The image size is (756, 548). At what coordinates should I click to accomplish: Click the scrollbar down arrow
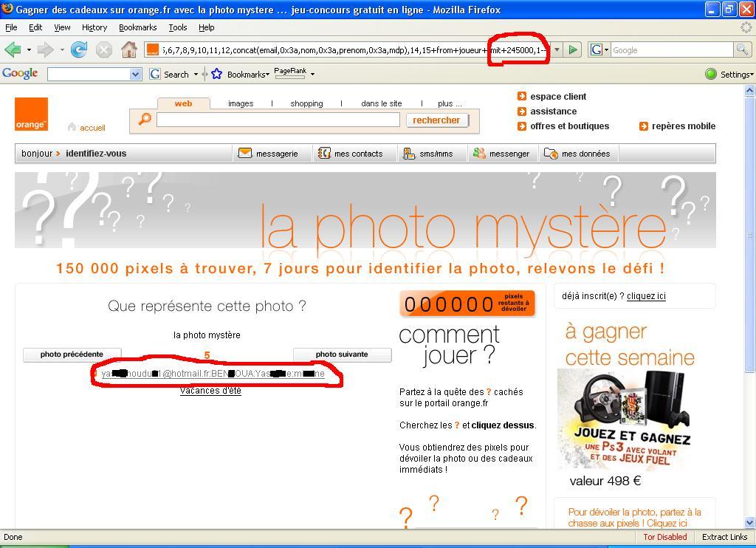750,522
